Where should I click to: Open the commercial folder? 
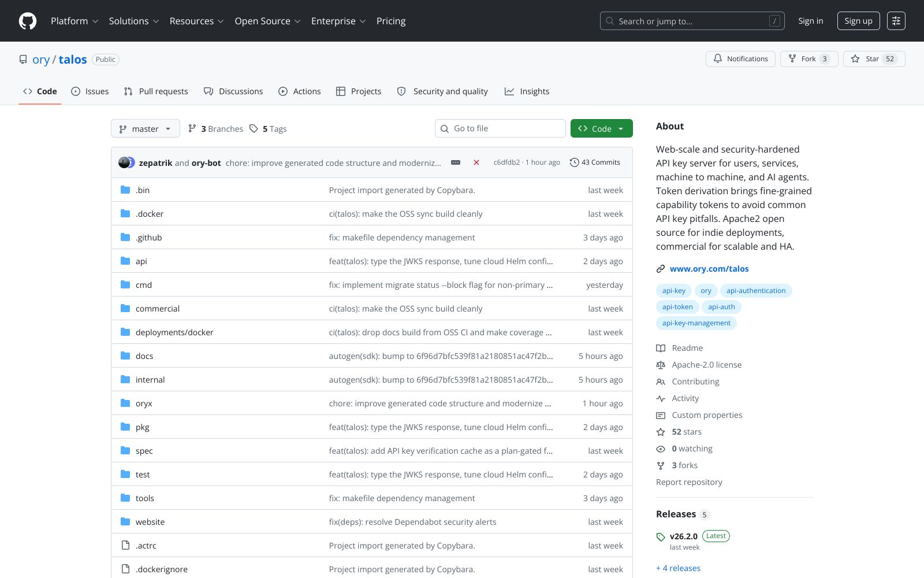(158, 309)
